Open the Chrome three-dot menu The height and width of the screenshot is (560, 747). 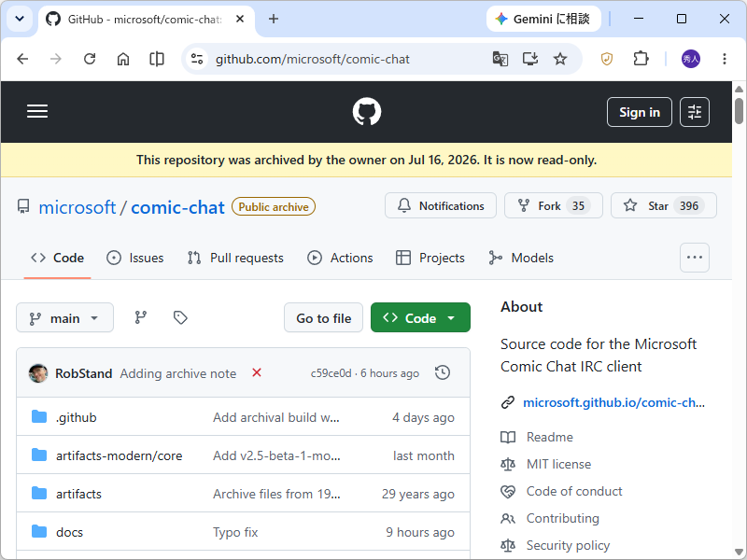pyautogui.click(x=725, y=59)
